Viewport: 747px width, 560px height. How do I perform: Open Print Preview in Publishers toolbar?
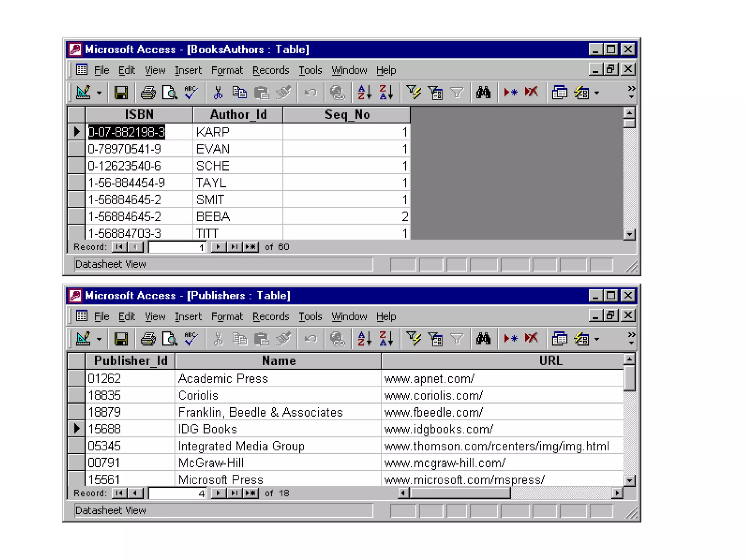coord(170,339)
